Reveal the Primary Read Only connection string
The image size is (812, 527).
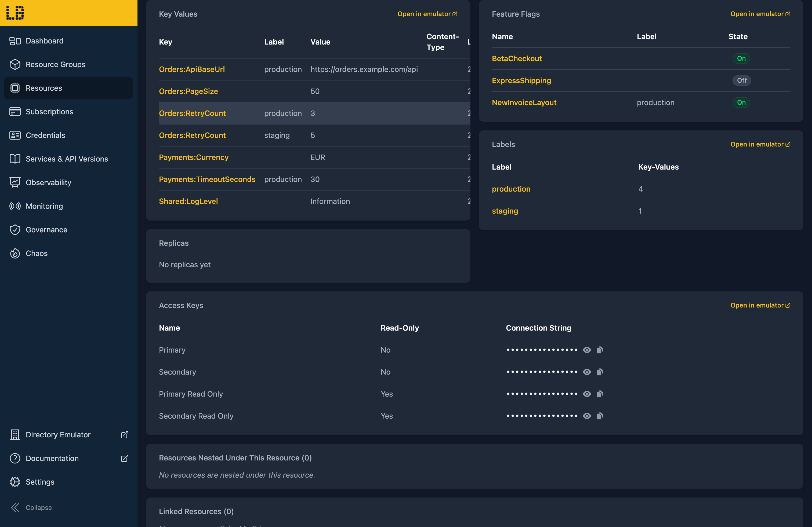587,394
